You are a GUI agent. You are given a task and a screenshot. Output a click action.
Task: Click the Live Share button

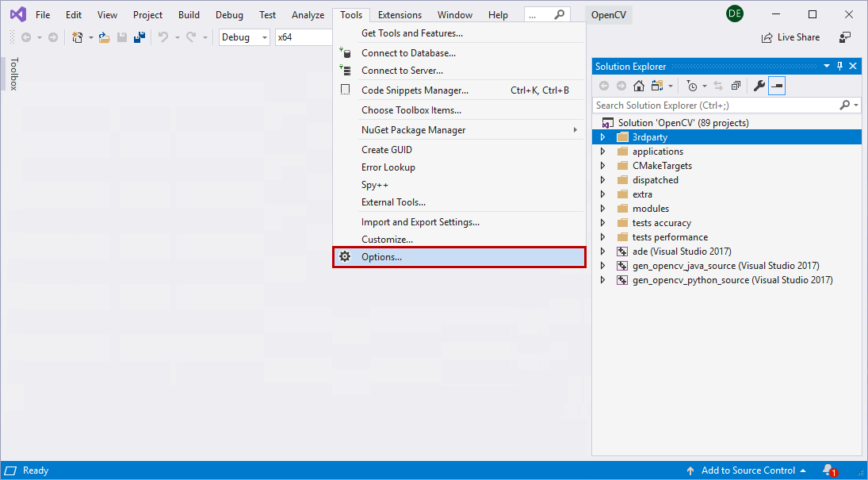point(790,37)
